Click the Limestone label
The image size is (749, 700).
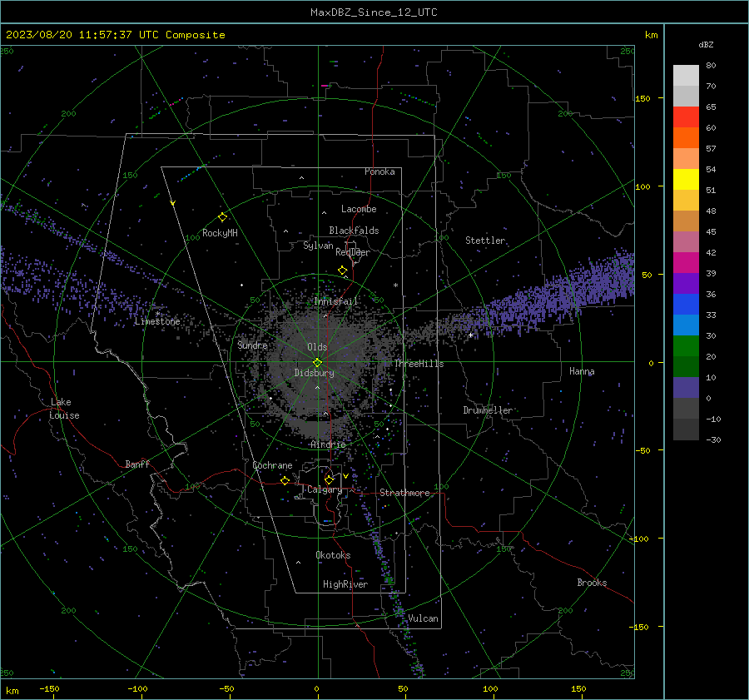[x=157, y=321]
